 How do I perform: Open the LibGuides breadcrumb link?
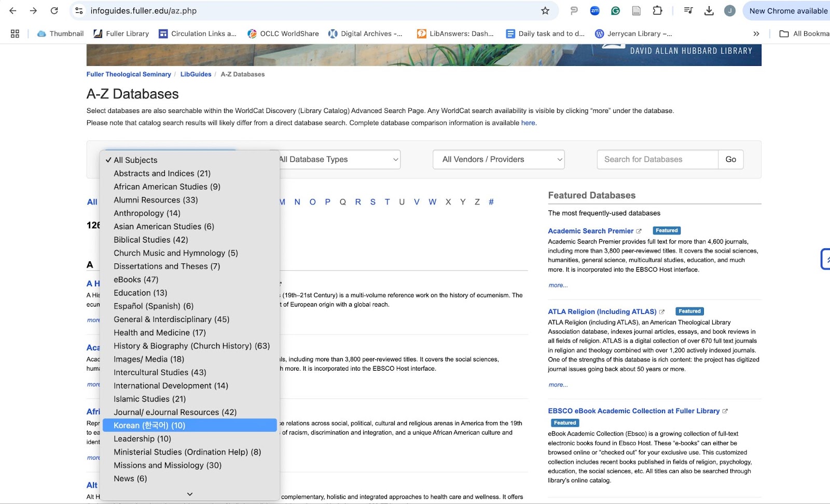(196, 75)
